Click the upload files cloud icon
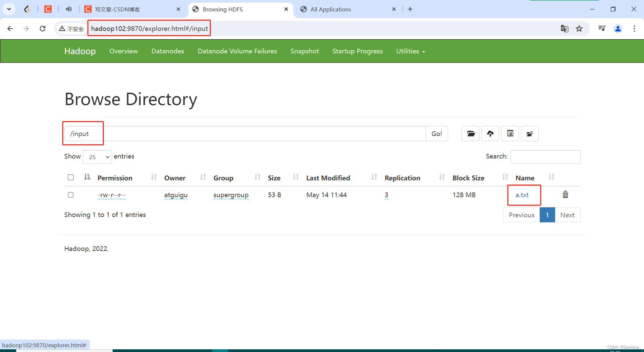 pyautogui.click(x=490, y=134)
